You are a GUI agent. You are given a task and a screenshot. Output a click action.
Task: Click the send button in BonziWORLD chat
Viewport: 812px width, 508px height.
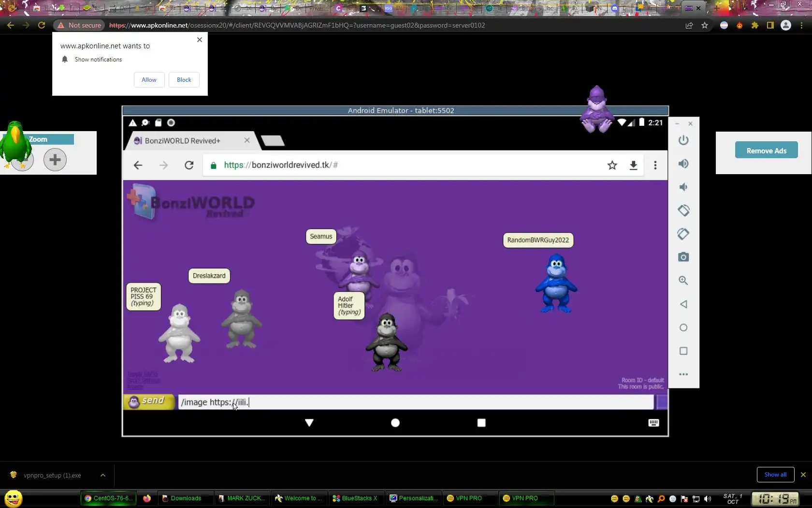point(149,402)
